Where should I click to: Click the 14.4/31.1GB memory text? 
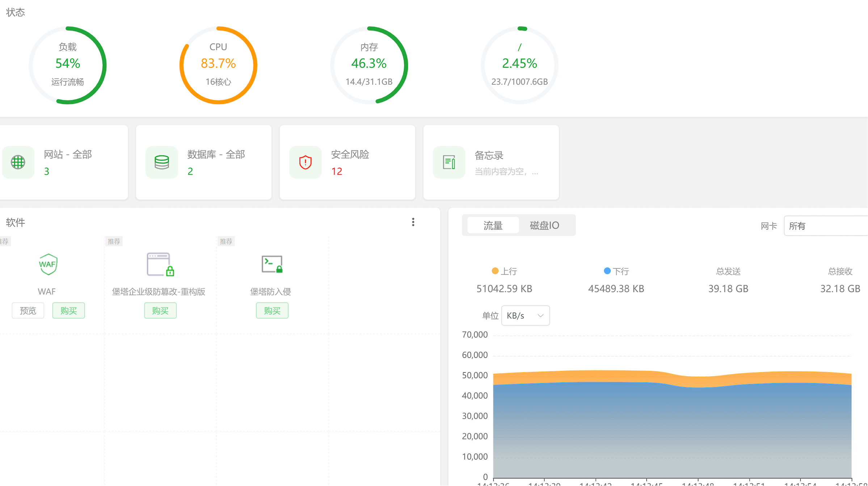(x=369, y=82)
